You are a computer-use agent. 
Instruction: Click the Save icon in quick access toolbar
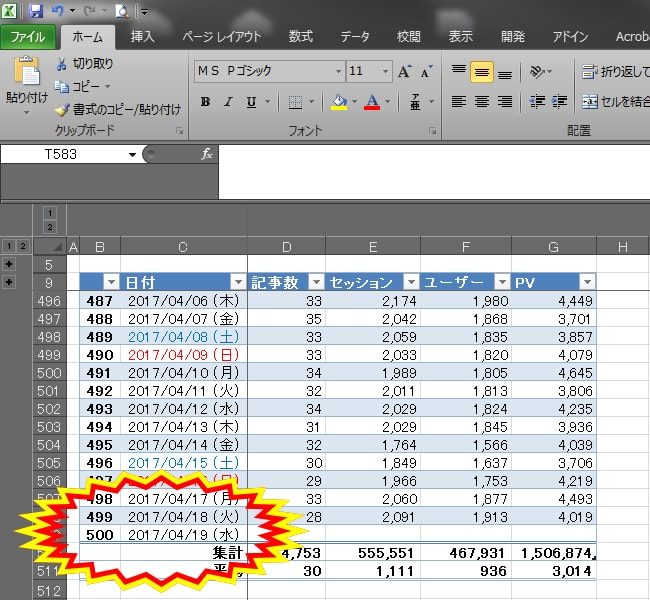click(x=36, y=11)
